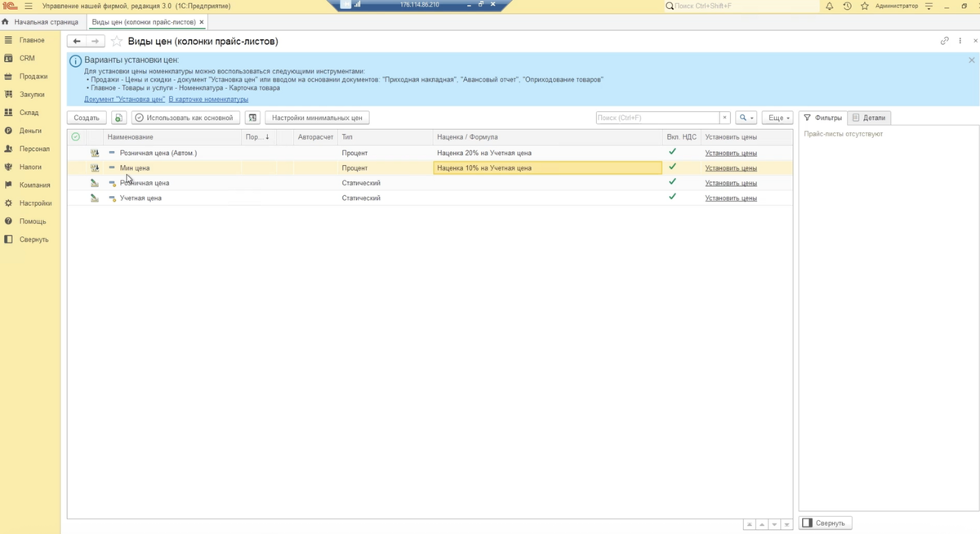Toggle Вкл. НДС checkmark for Мин цена row
Screen dimensions: 980x534
(x=672, y=167)
